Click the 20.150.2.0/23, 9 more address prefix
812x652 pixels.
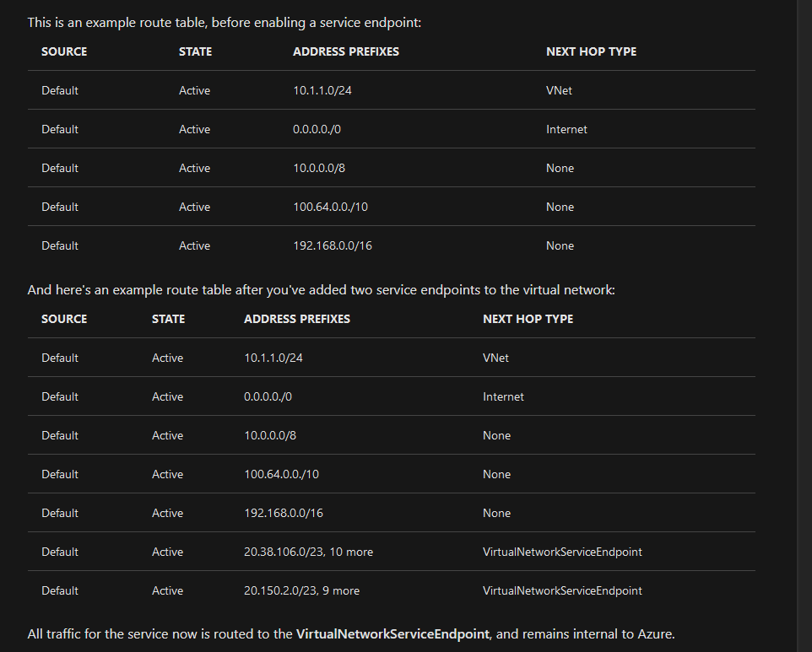[x=301, y=590]
